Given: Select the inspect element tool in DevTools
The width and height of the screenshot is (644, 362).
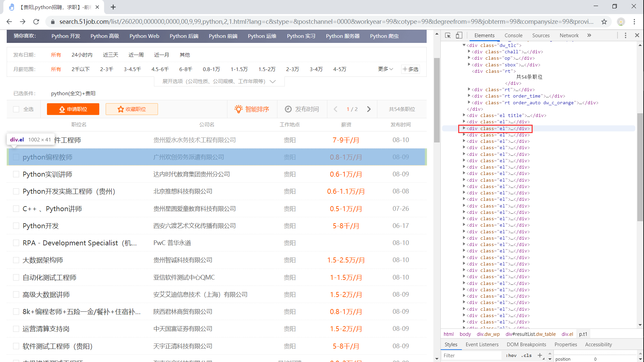Looking at the screenshot, I should point(448,35).
